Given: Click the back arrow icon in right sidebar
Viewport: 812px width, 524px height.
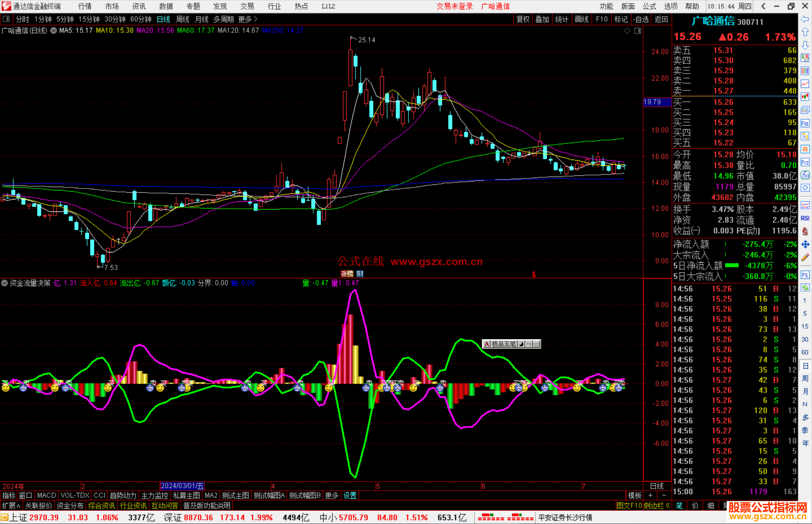Looking at the screenshot, I should [805, 19].
